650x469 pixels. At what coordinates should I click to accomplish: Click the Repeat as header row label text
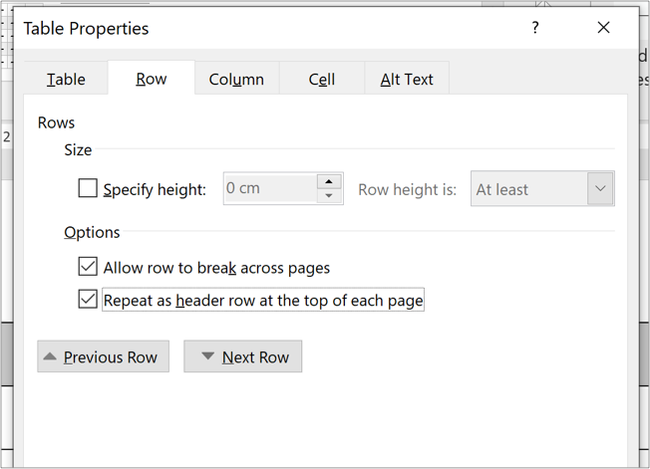click(263, 300)
